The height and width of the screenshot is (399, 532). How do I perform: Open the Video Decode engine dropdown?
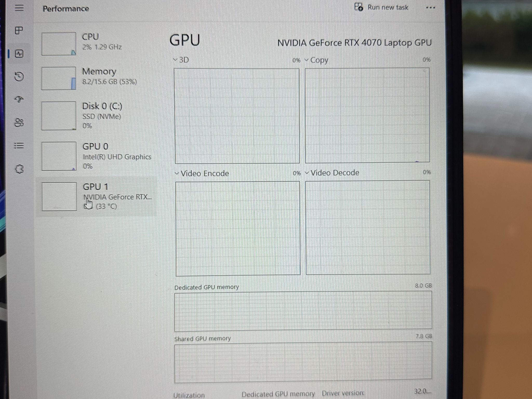[x=332, y=172]
